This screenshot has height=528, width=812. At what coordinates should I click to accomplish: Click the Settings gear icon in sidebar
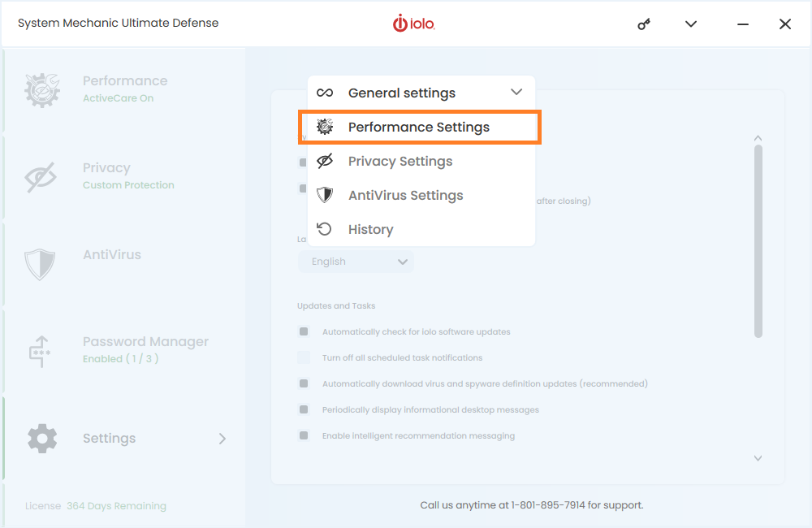coord(42,439)
